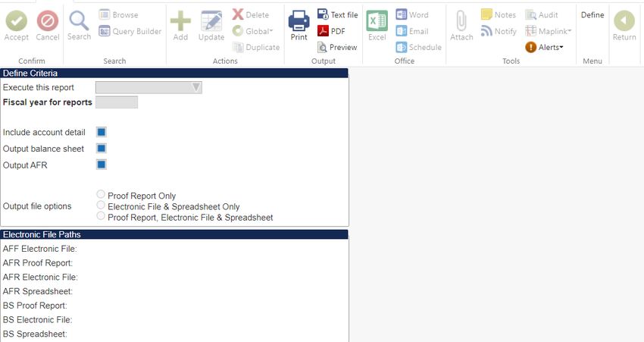The width and height of the screenshot is (644, 342).
Task: Open the Maplink dropdown
Action: tap(549, 31)
